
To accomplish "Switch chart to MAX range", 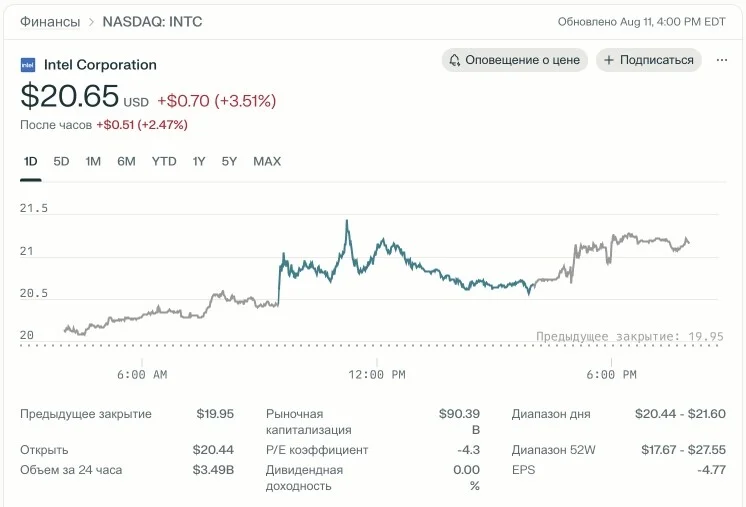I will click(267, 162).
